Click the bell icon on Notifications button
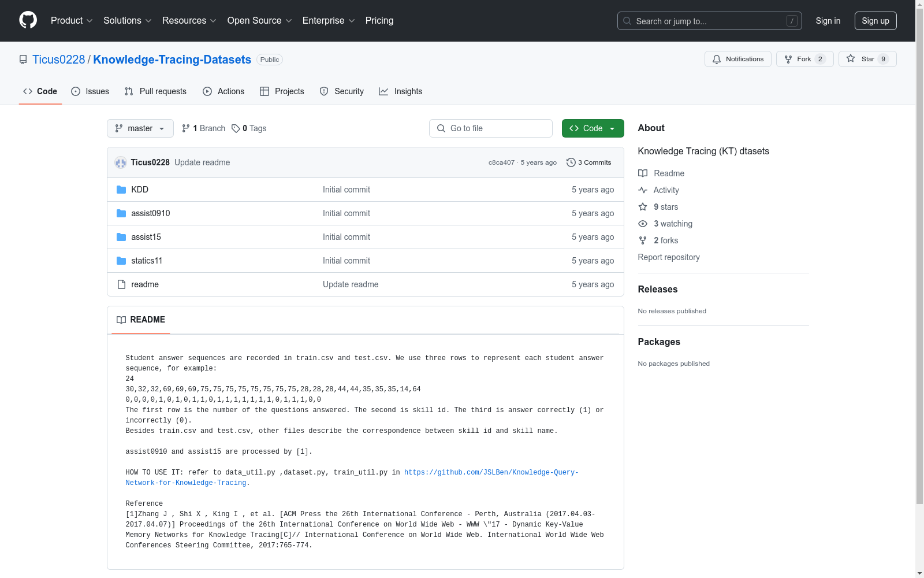 (717, 59)
